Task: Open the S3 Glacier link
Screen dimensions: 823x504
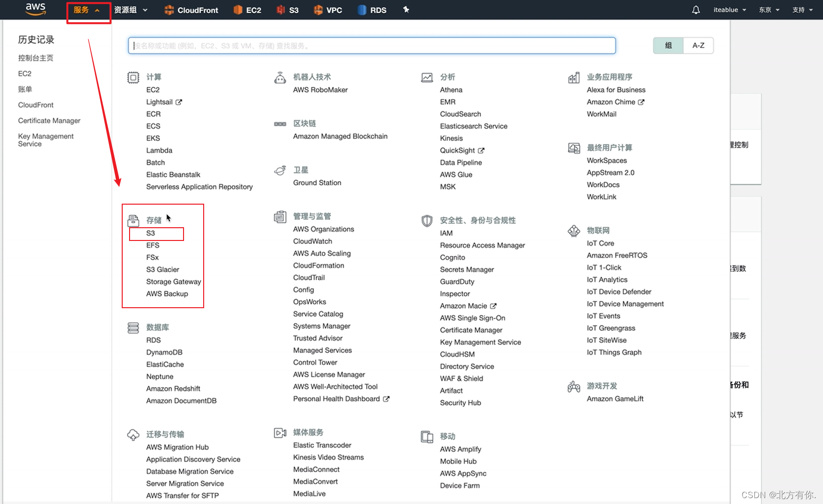Action: point(162,269)
